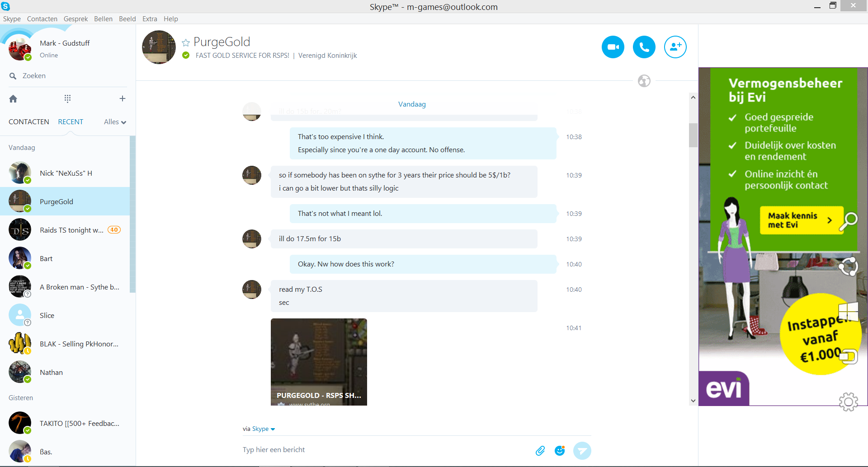
Task: Click the share icon on the ad panel
Action: [x=848, y=266]
